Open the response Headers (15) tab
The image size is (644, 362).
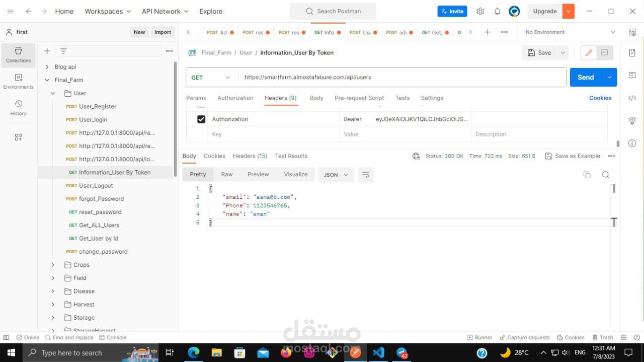pos(250,156)
